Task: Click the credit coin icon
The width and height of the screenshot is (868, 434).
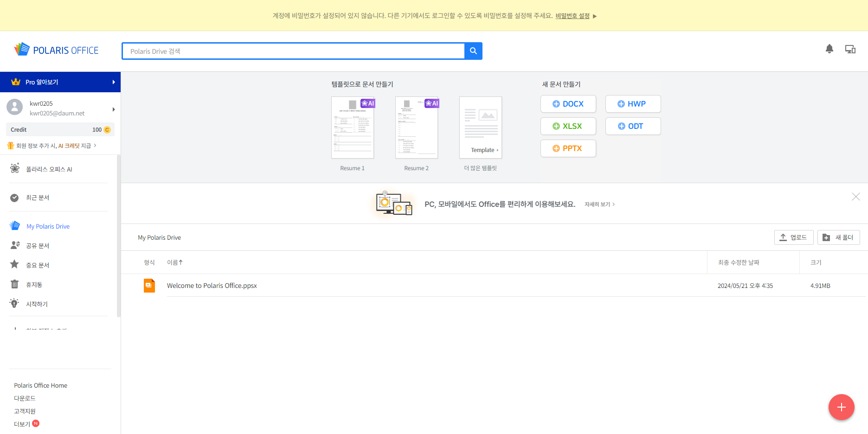Action: pos(107,130)
